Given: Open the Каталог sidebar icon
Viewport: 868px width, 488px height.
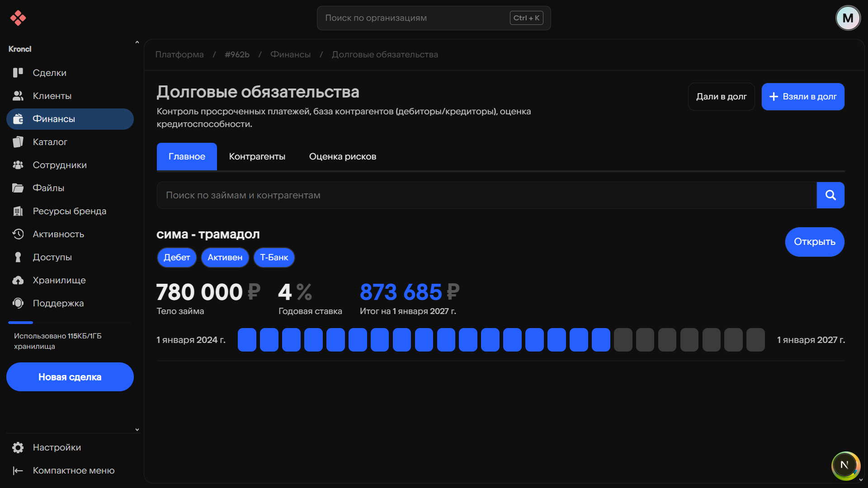Looking at the screenshot, I should pos(18,142).
